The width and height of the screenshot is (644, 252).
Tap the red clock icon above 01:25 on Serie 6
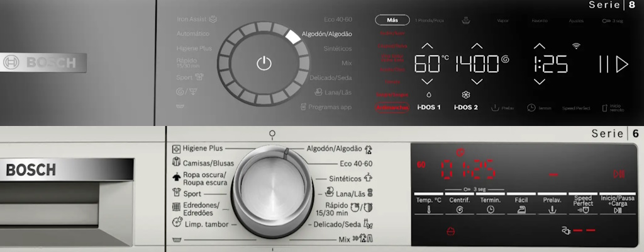460,152
